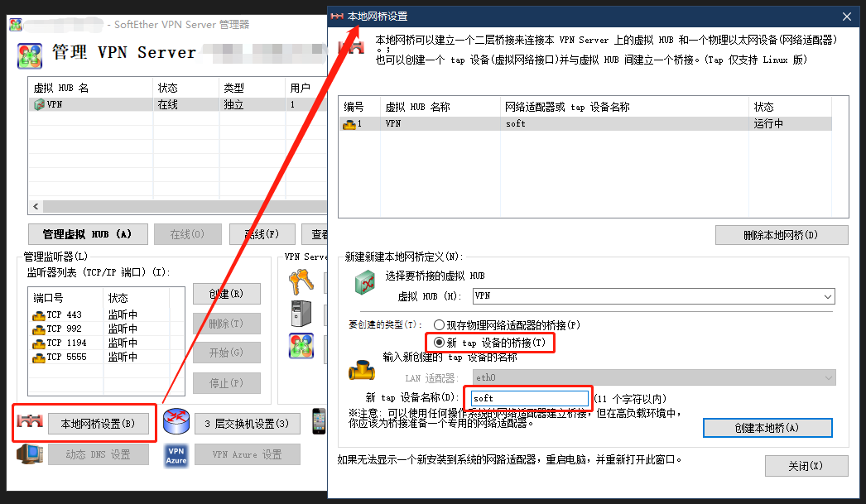Click the 新 tap 设备名称 text field
866x504 pixels.
click(x=528, y=398)
